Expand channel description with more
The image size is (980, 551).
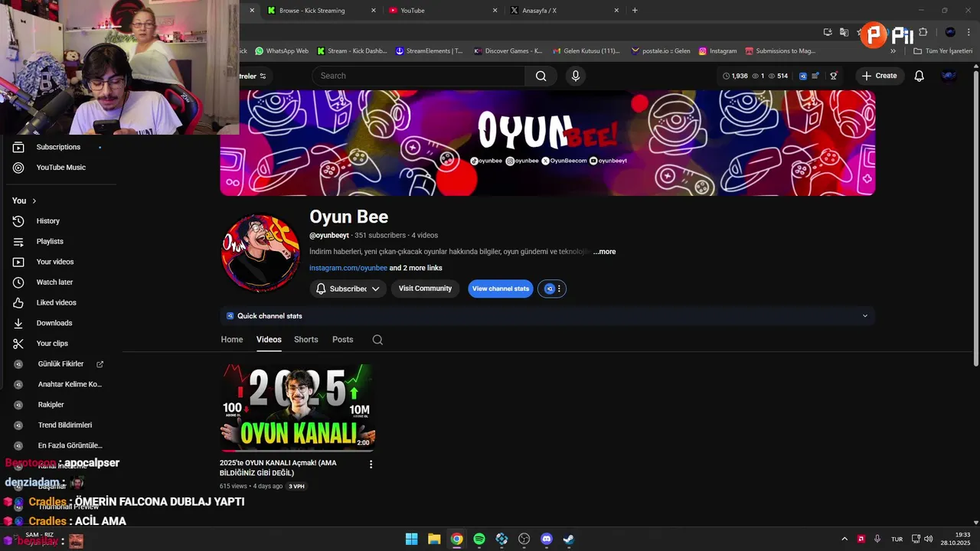[604, 252]
